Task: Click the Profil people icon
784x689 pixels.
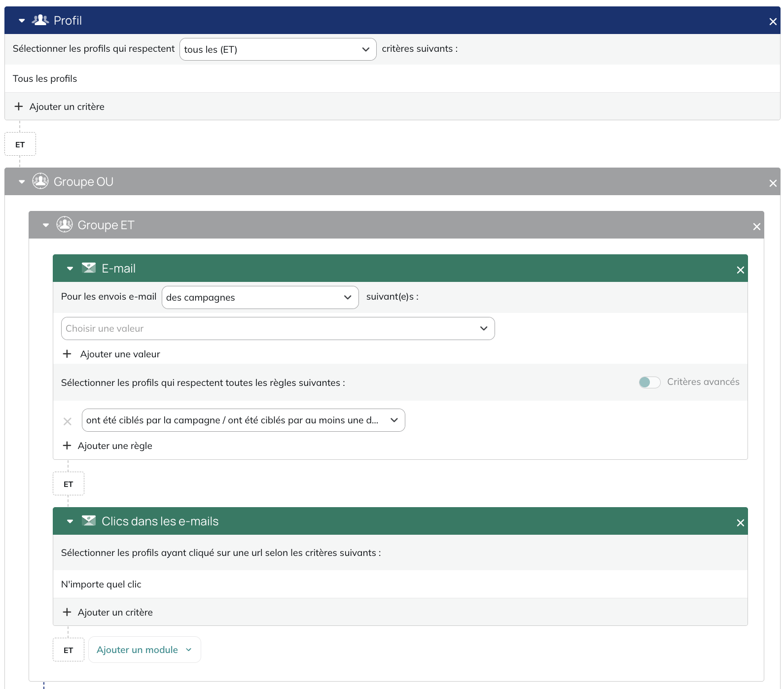Action: [40, 20]
